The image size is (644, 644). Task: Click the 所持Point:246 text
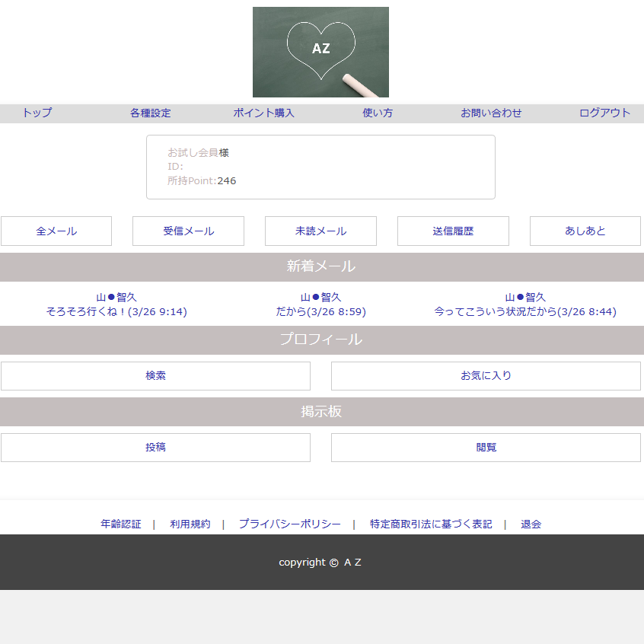202,180
